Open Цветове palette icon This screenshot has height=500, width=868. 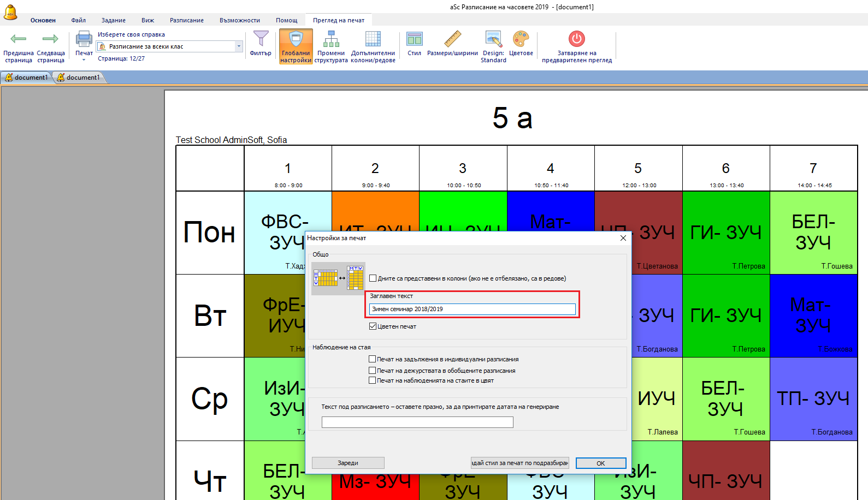pyautogui.click(x=521, y=39)
